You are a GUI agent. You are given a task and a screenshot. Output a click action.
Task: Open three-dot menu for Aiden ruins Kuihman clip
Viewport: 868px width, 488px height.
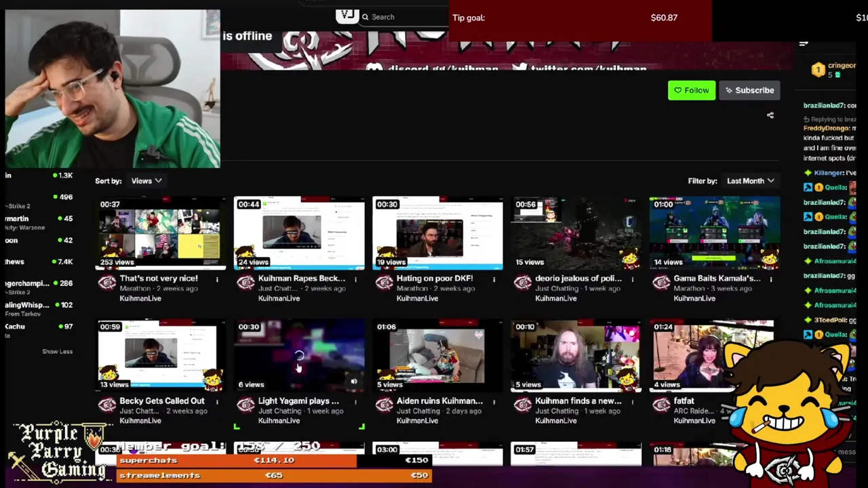[x=494, y=401]
